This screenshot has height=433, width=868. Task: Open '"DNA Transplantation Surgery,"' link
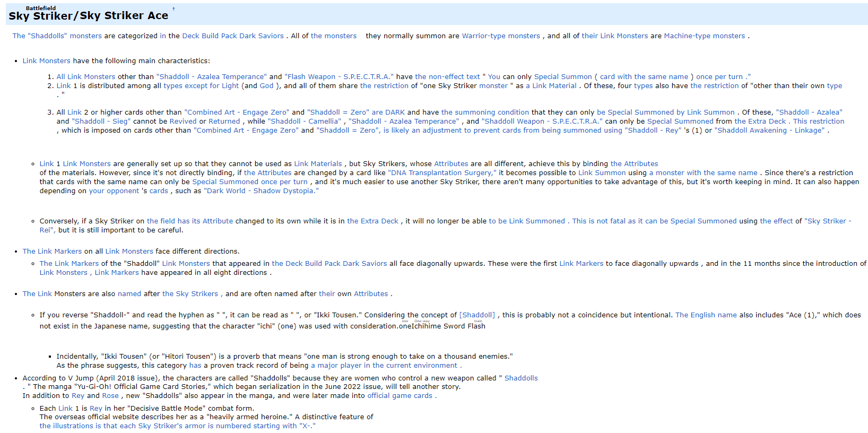442,173
